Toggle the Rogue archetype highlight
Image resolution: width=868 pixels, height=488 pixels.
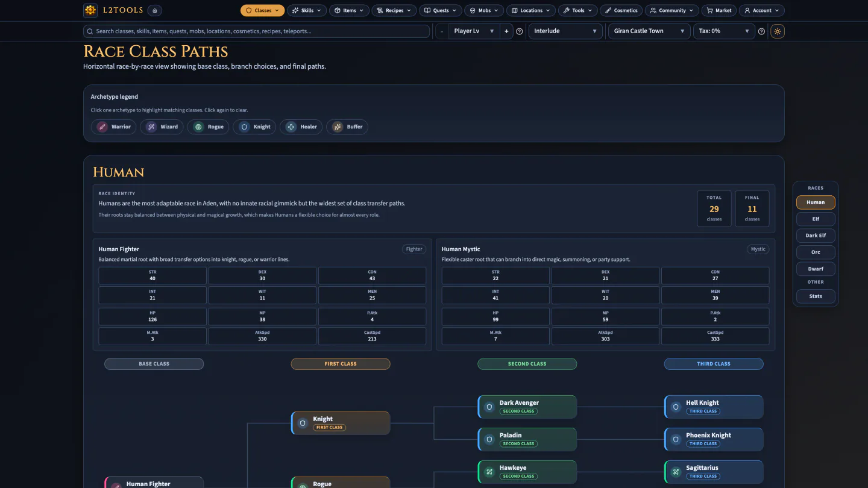coord(209,127)
